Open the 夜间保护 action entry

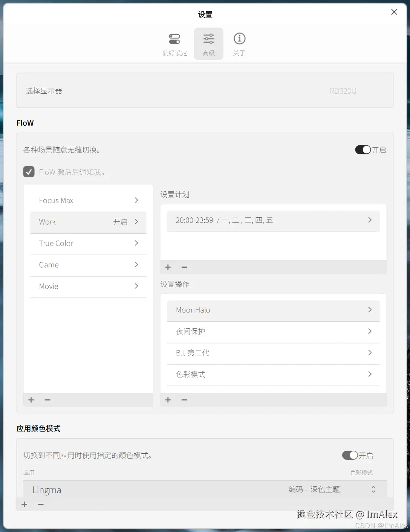[273, 332]
